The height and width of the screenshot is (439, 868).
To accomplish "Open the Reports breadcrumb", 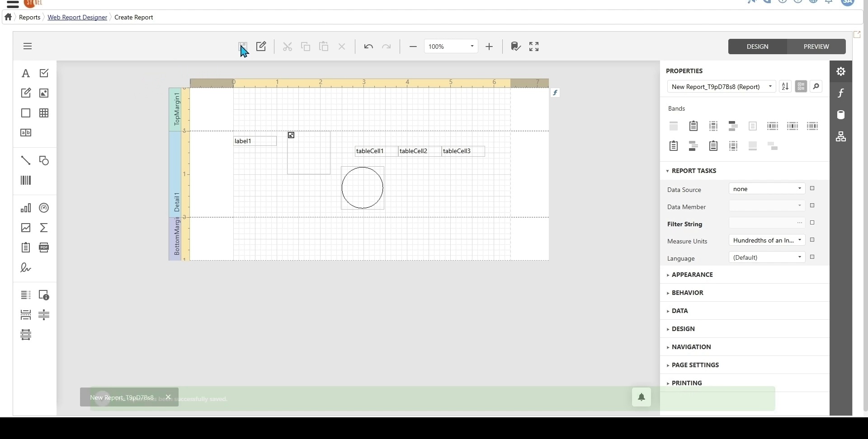I will click(x=30, y=17).
